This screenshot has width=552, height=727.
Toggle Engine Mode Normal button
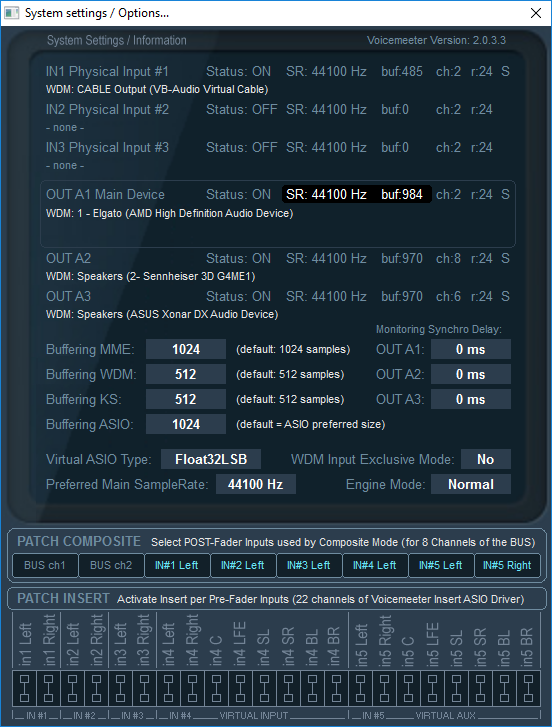coord(471,484)
